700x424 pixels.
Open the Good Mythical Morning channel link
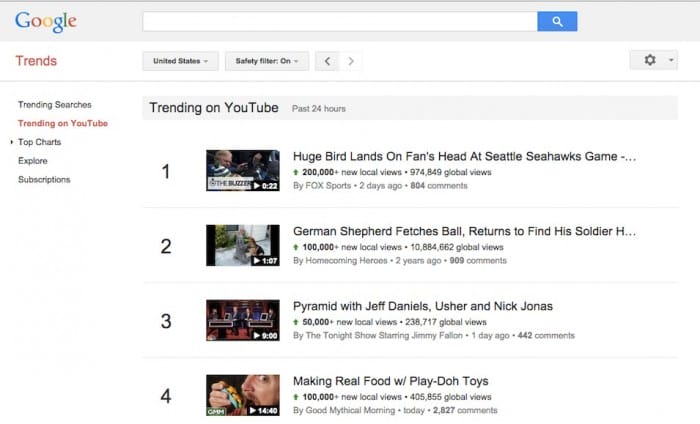click(x=350, y=411)
